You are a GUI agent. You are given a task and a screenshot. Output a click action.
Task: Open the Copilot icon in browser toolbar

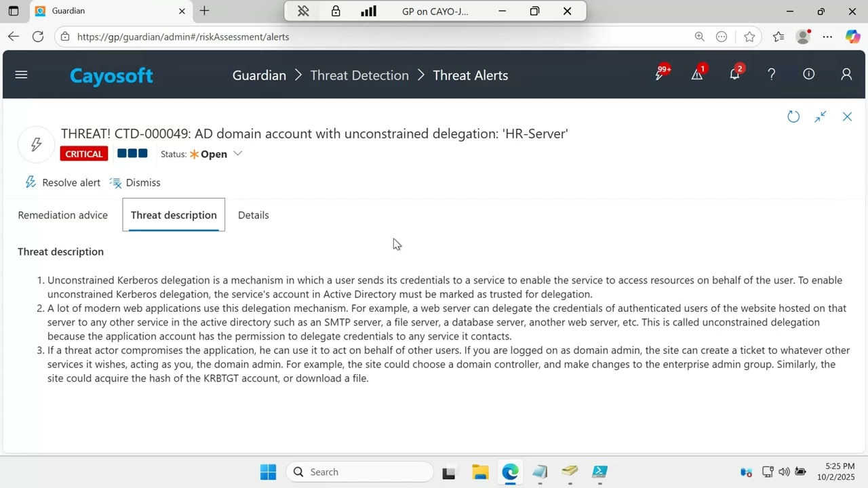pyautogui.click(x=852, y=37)
